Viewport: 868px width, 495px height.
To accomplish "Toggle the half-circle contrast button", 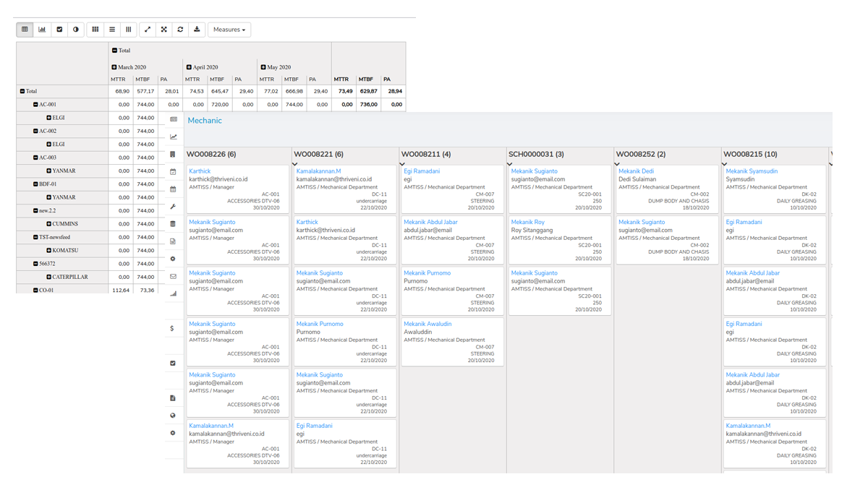I will [x=76, y=30].
